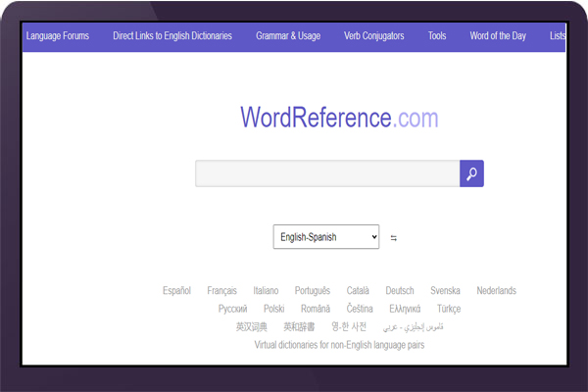Switch site language to Polski

[273, 309]
